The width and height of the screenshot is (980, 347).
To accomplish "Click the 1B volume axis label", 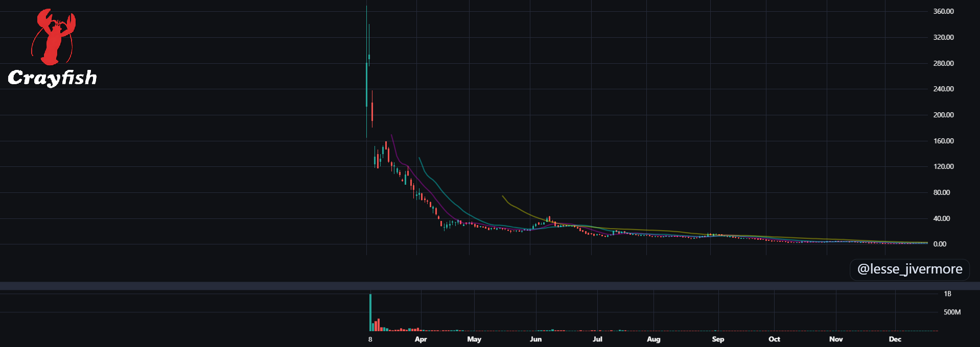I will 947,294.
